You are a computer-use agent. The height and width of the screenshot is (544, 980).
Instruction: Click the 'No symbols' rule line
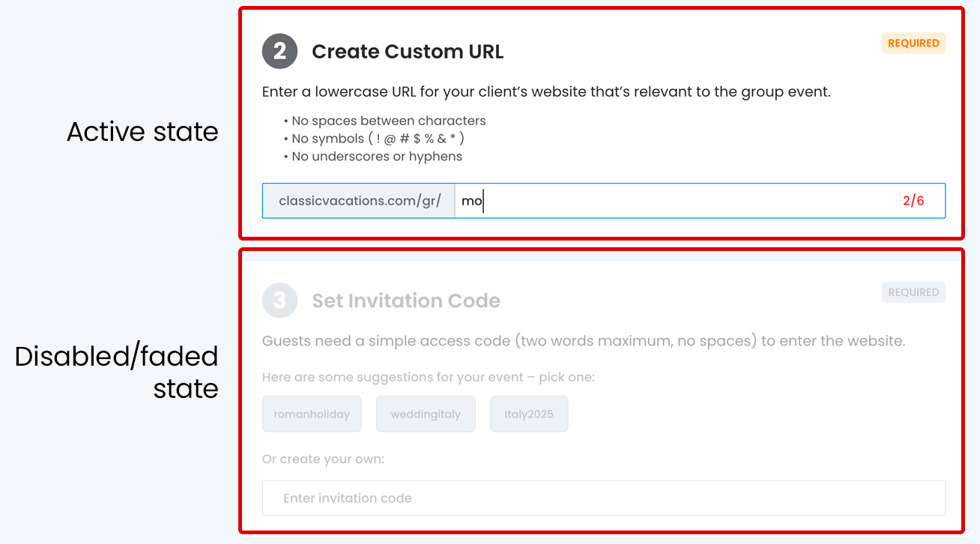click(374, 139)
